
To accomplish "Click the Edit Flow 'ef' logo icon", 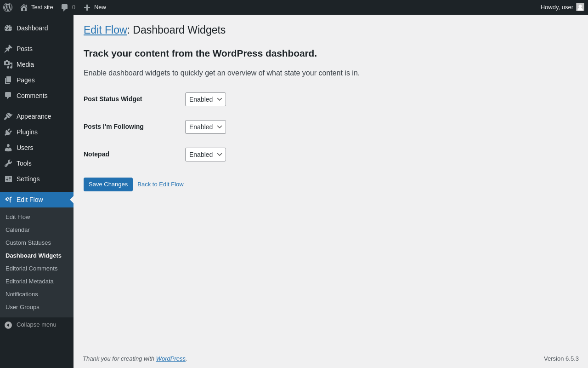I will [8, 200].
